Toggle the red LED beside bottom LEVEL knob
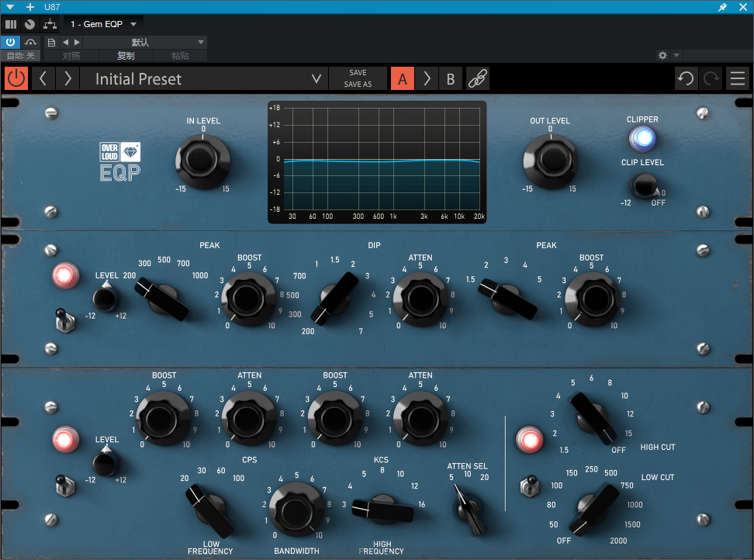The image size is (754, 560). coord(65,439)
